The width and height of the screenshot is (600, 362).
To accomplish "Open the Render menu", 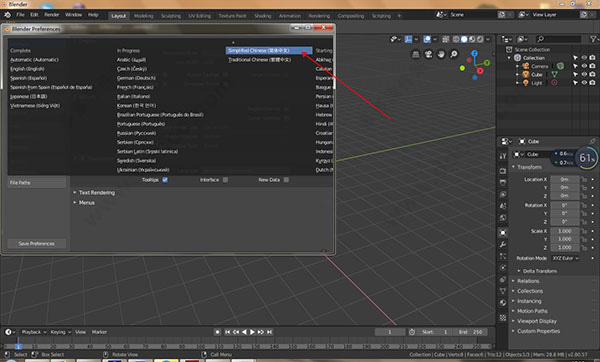I will pos(52,15).
